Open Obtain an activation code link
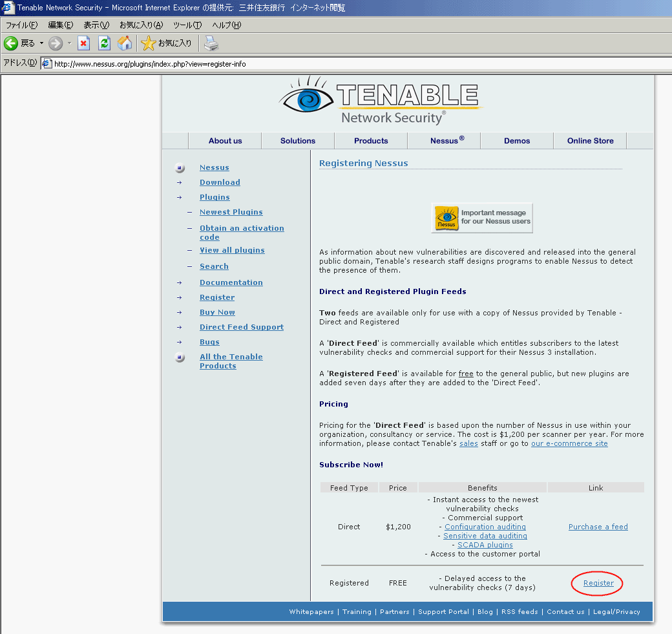The image size is (672, 634). click(242, 233)
